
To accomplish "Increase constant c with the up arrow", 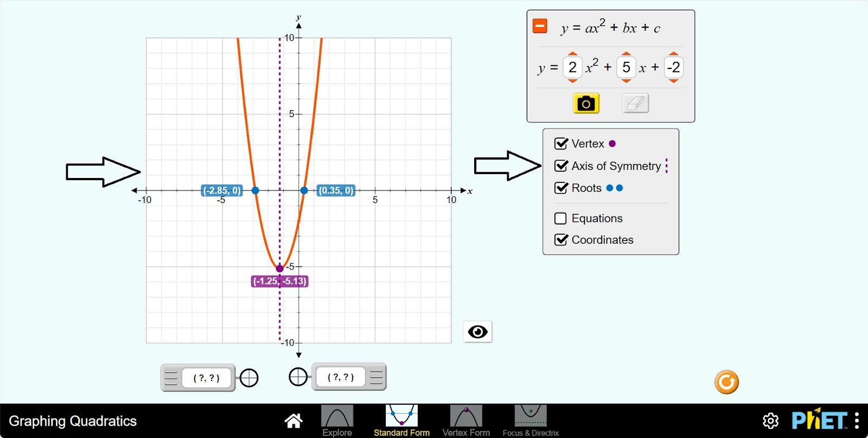I will [673, 54].
